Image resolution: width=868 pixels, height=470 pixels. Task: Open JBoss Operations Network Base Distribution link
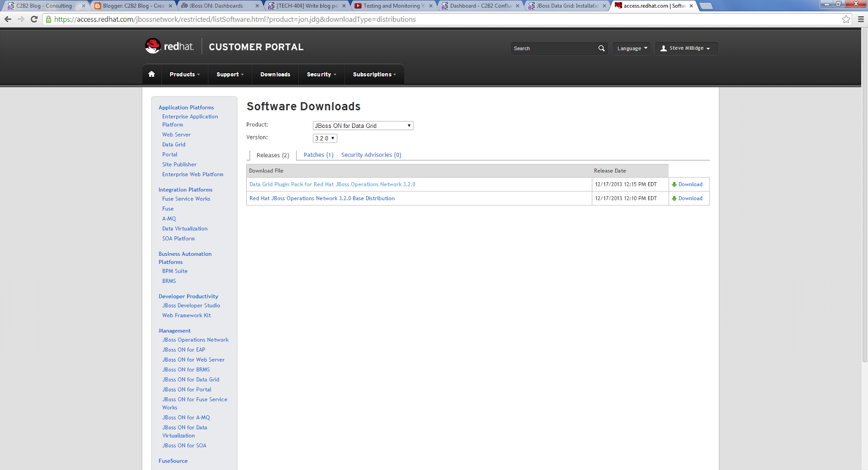[x=322, y=198]
